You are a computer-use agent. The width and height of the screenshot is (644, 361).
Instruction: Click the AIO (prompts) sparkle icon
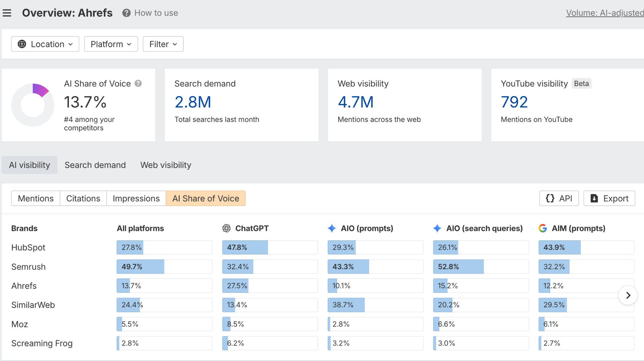coord(332,228)
